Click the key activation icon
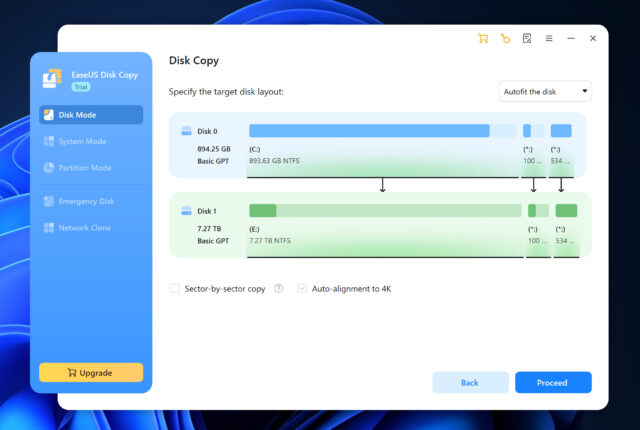Screen dimensions: 640x430 [505, 38]
